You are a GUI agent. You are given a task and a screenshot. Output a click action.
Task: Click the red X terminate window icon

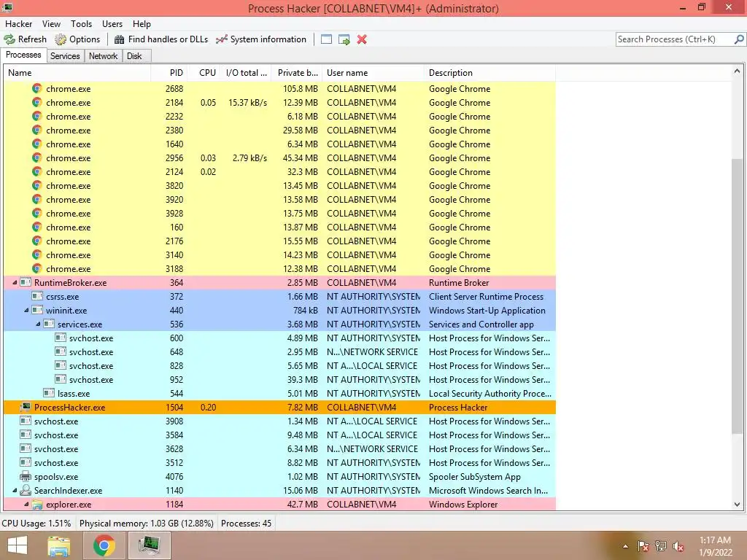[362, 39]
